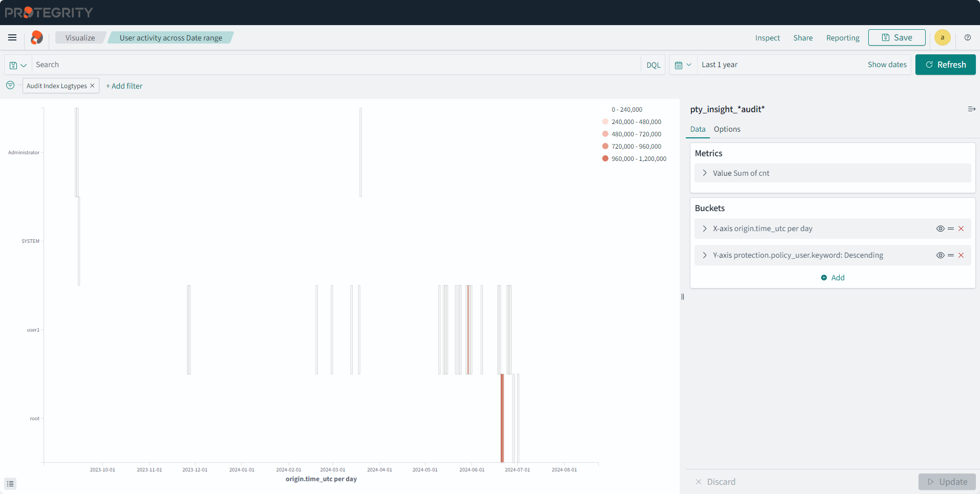The height and width of the screenshot is (494, 980).
Task: Click the Audit Index Logtypes filter pill
Action: 56,86
